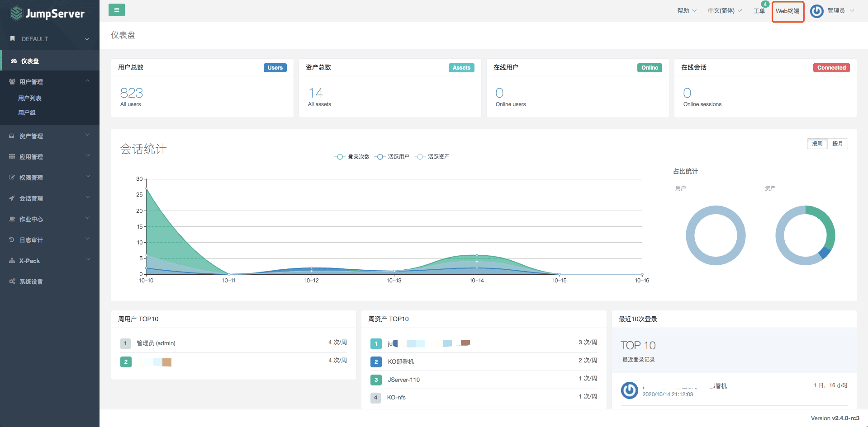This screenshot has width=868, height=427.
Task: Open the 管理员 user dropdown
Action: (840, 11)
